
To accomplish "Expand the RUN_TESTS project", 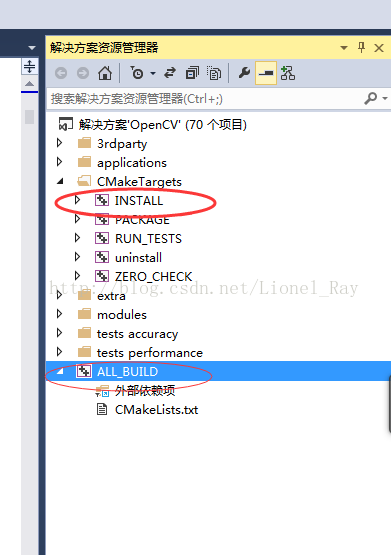I will 77,238.
